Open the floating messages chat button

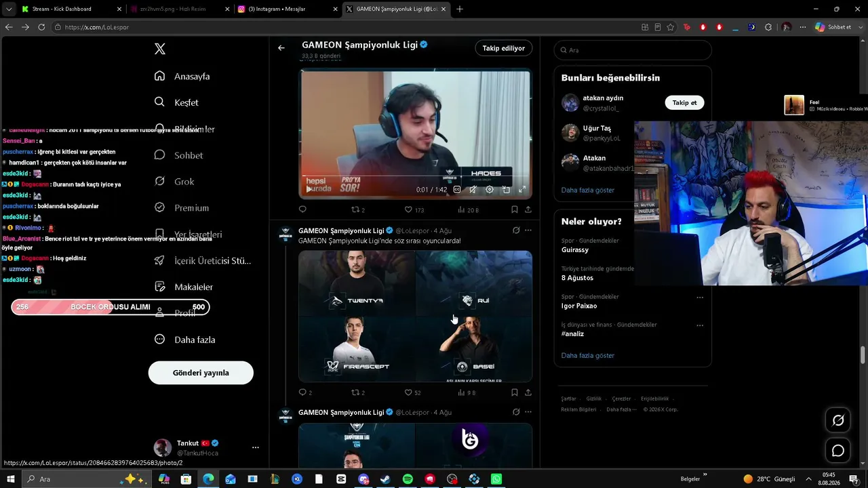click(x=838, y=451)
